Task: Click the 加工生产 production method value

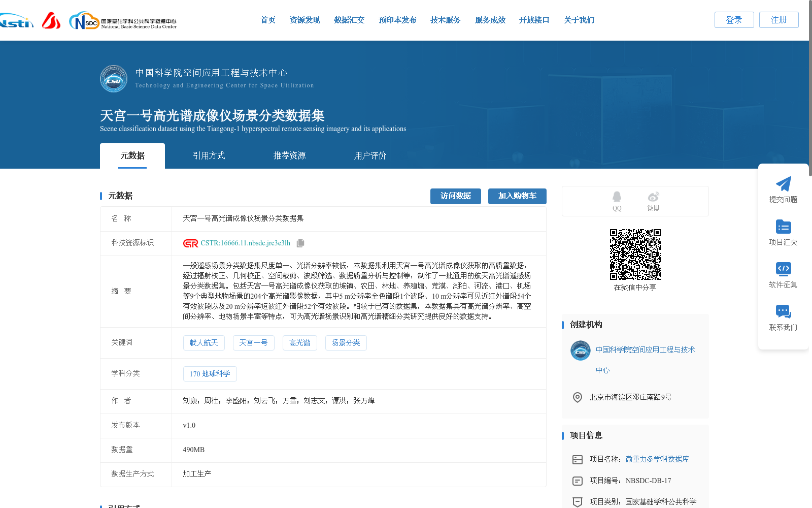Action: (197, 474)
